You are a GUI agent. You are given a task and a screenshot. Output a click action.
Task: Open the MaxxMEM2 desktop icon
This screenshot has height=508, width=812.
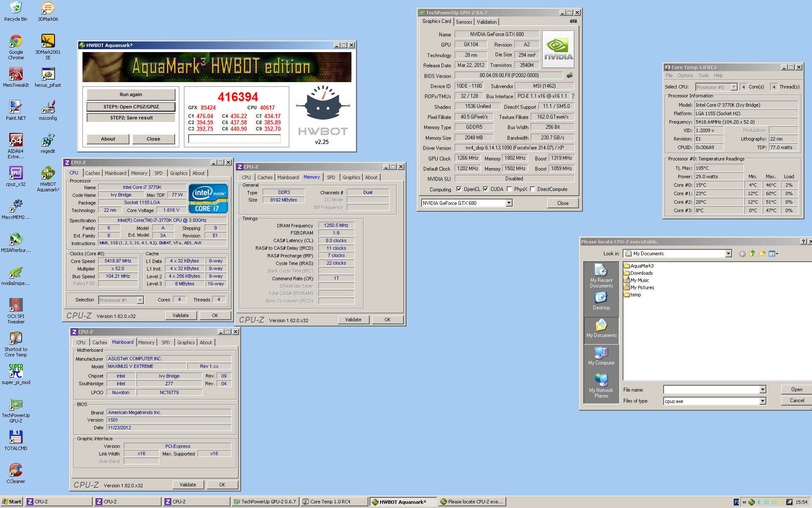coord(16,210)
